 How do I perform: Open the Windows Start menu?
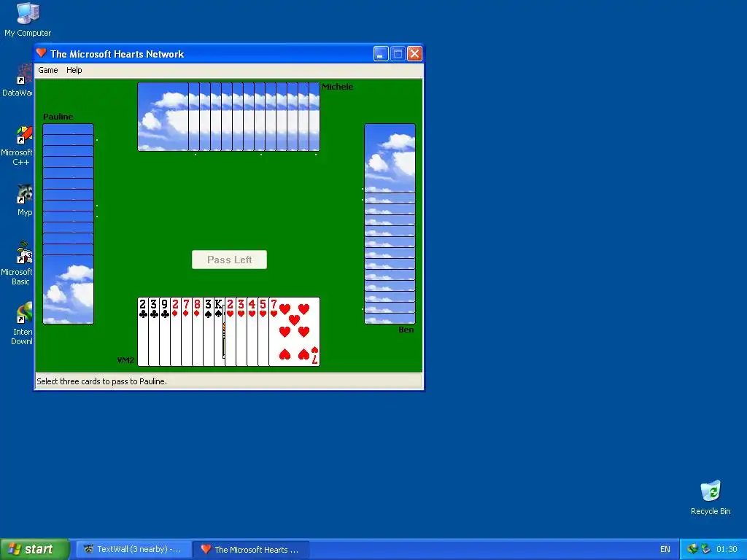point(35,550)
